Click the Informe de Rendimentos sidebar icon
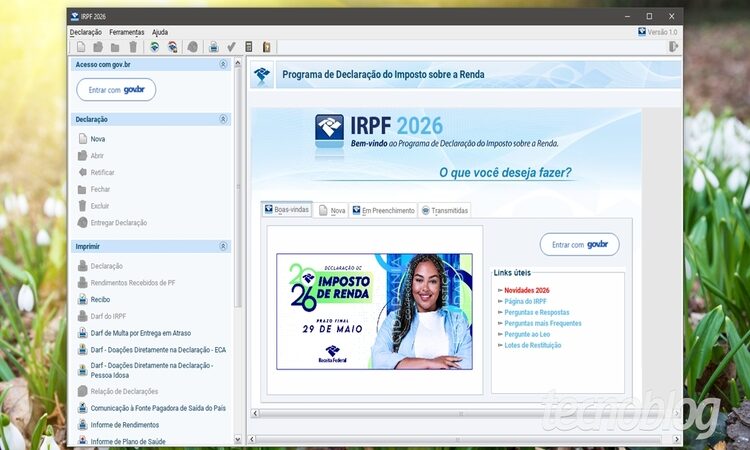 [82, 425]
